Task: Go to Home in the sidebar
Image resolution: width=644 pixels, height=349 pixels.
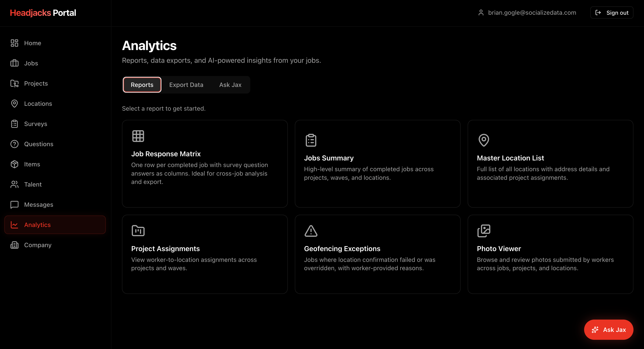Action: [55, 43]
